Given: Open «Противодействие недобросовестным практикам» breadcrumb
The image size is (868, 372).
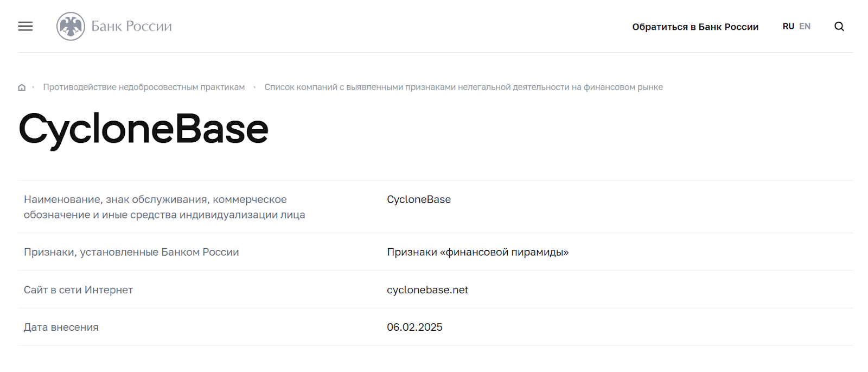Looking at the screenshot, I should pyautogui.click(x=144, y=87).
